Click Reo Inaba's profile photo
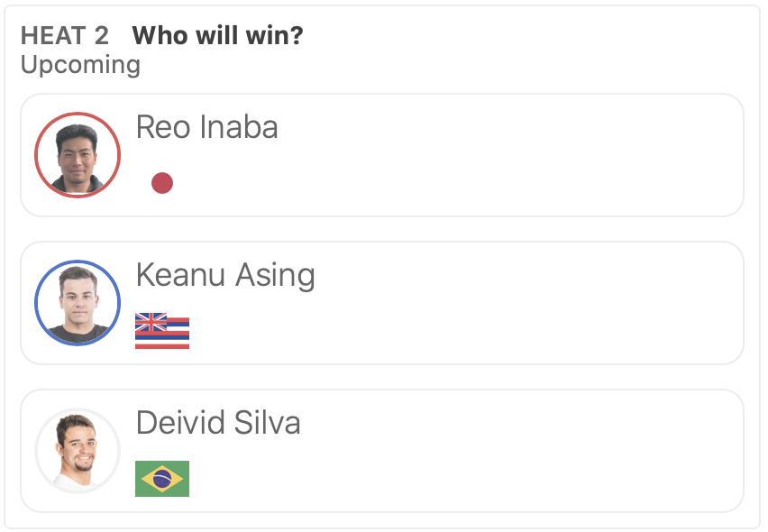The width and height of the screenshot is (768, 532). (78, 155)
